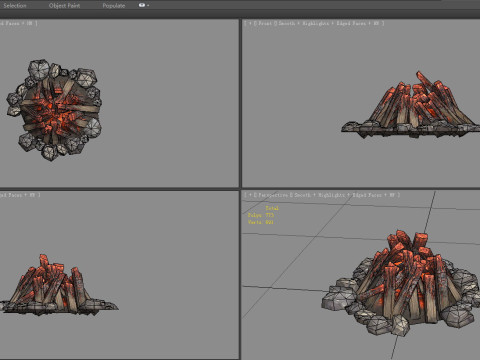Open the Populate ribbon tab
Viewport: 480px width, 360px height.
click(x=114, y=5)
